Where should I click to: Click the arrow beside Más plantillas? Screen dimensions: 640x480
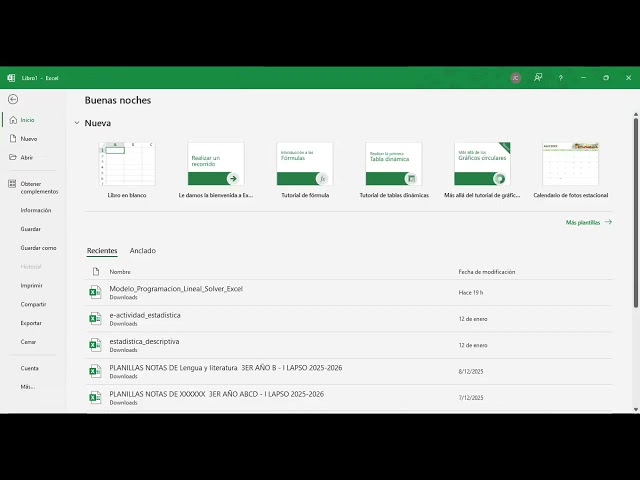click(608, 222)
